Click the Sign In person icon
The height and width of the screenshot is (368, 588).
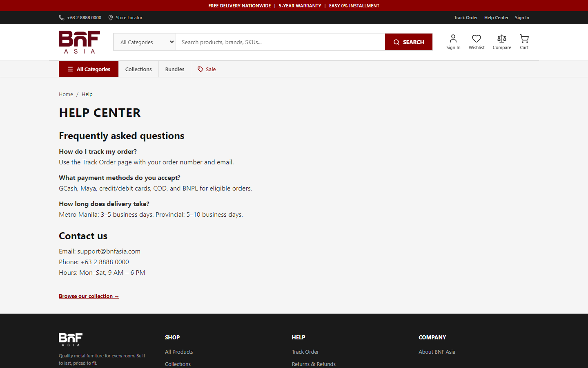453,38
